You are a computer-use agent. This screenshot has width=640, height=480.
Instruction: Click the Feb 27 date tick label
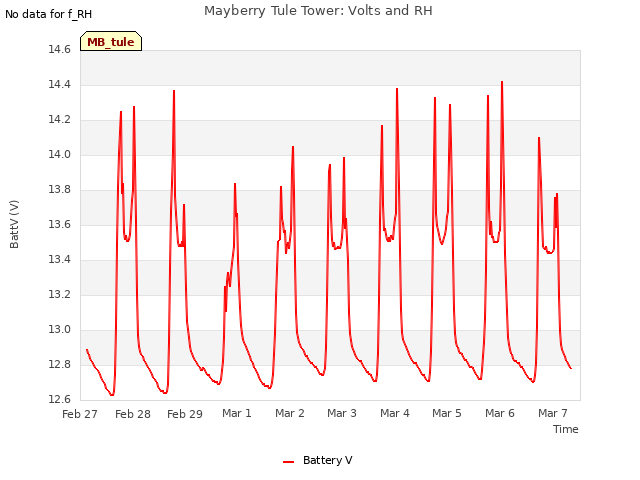[80, 414]
